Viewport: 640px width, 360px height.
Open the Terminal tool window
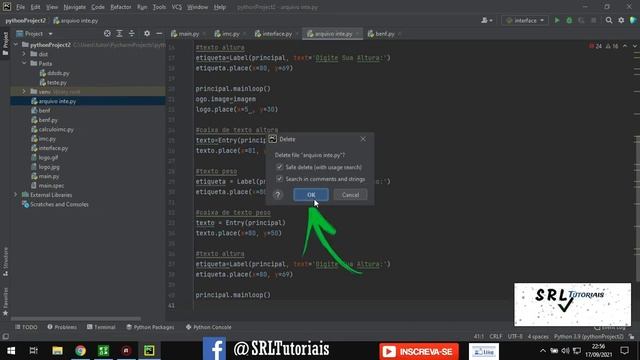[x=101, y=327]
